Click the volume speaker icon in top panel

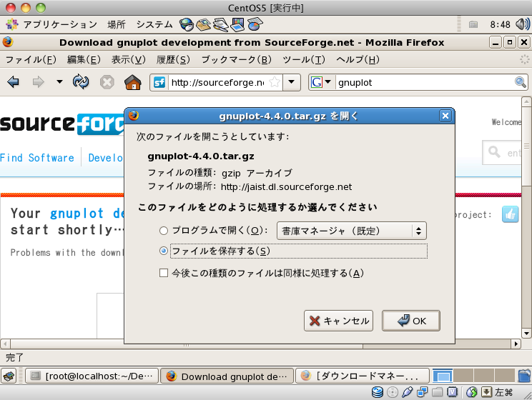click(522, 24)
